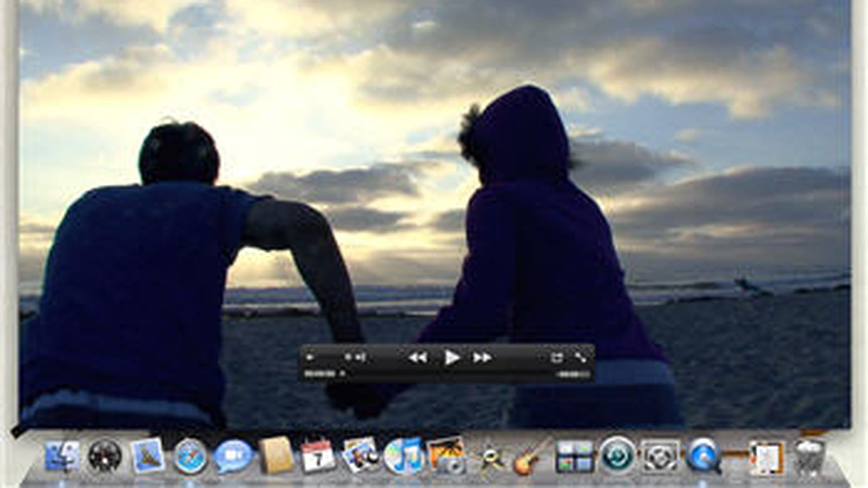
Task: Open System Preferences from the Dock
Action: [x=660, y=457]
